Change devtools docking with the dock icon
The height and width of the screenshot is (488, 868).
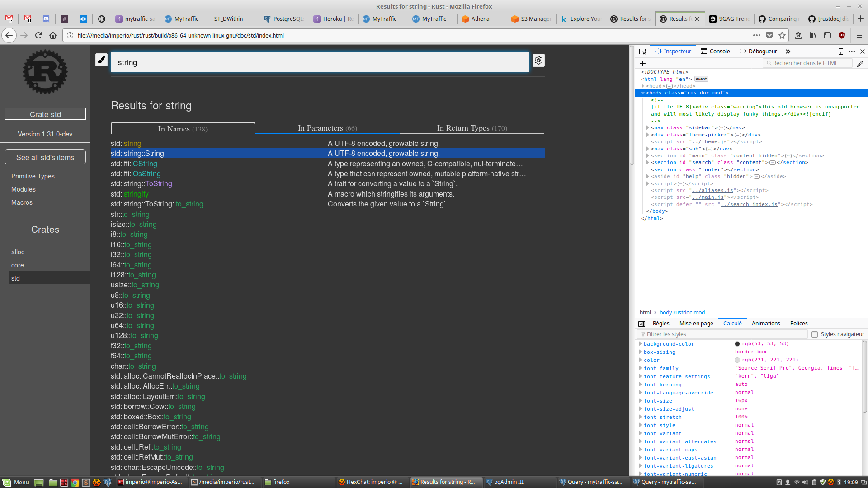[x=840, y=52]
